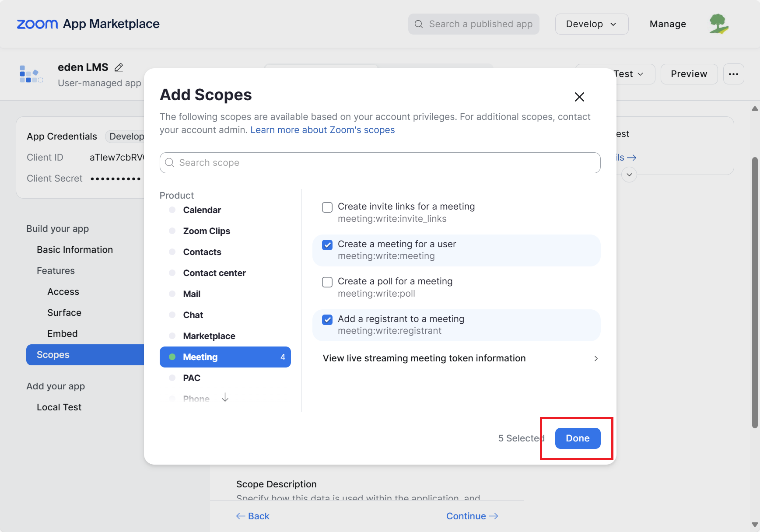Select the Marketplace product
Screen dimensions: 760x532
pos(209,336)
